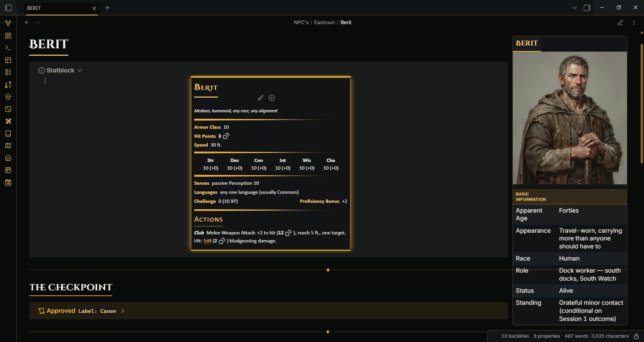Open the skull bestiary ribbon icon

coord(8,97)
